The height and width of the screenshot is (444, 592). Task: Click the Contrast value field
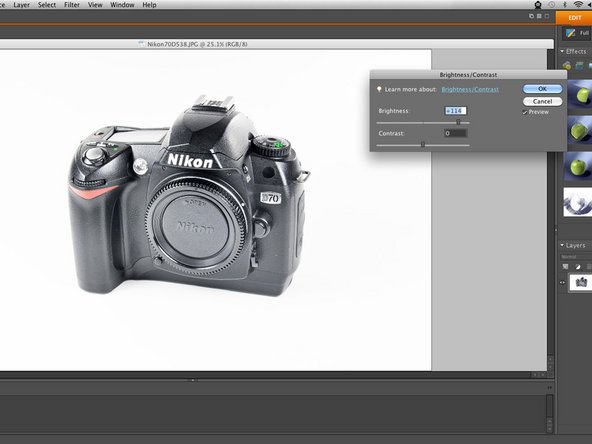point(455,133)
